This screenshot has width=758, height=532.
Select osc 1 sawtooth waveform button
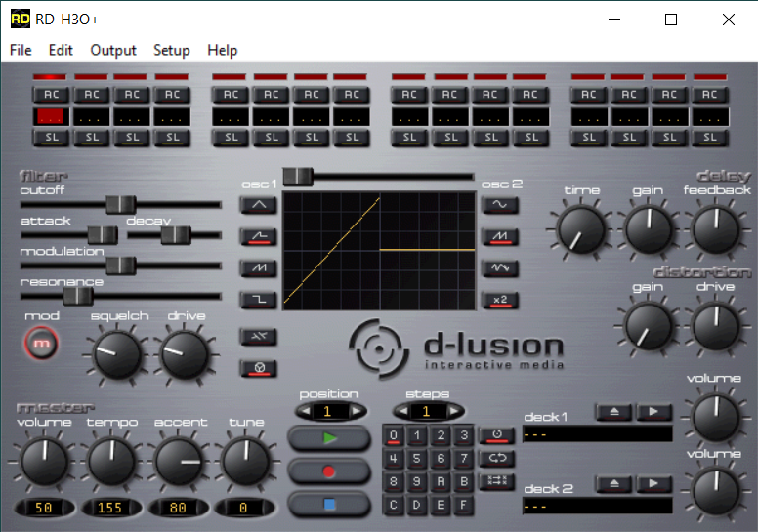pos(259,268)
